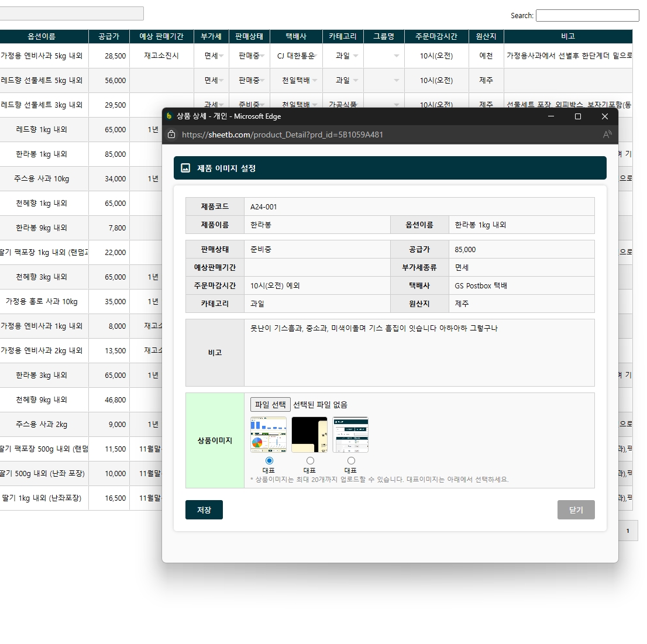Go to pagination page 1
Viewport: 647px width, 644px height.
628,531
